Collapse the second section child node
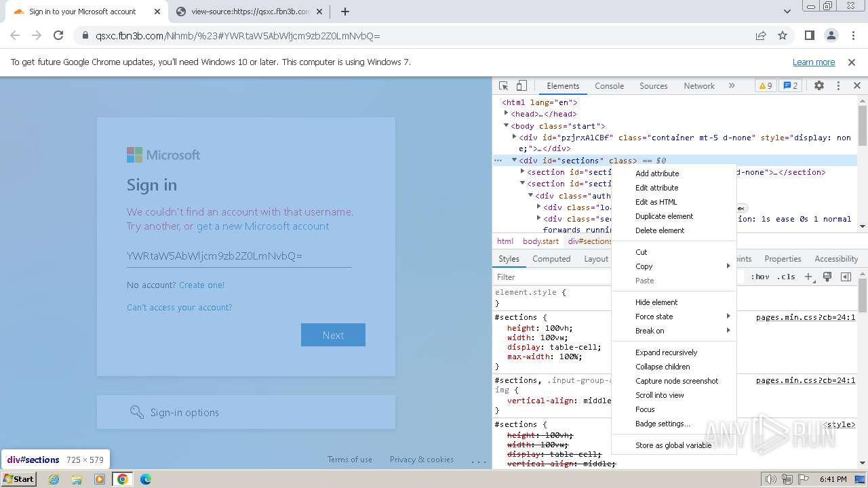 point(522,184)
